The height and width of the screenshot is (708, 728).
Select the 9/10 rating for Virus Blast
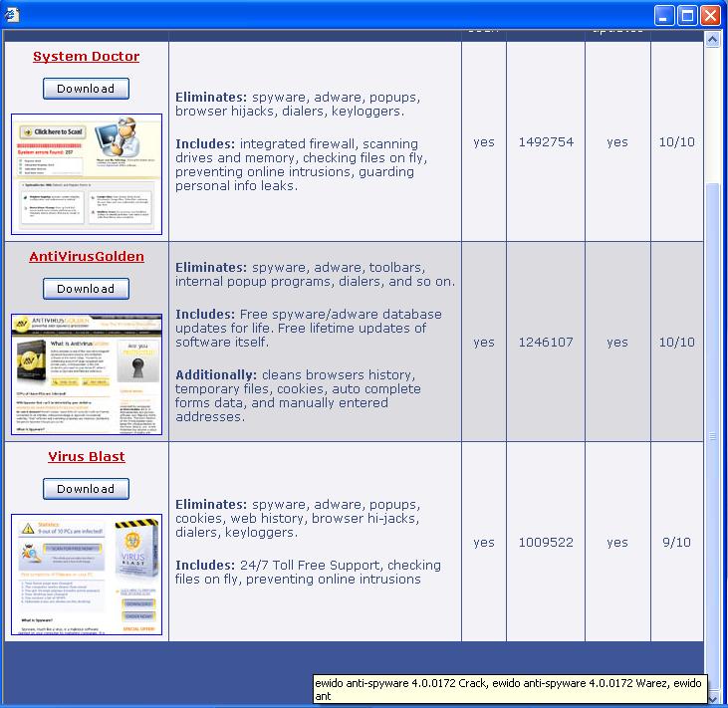676,543
